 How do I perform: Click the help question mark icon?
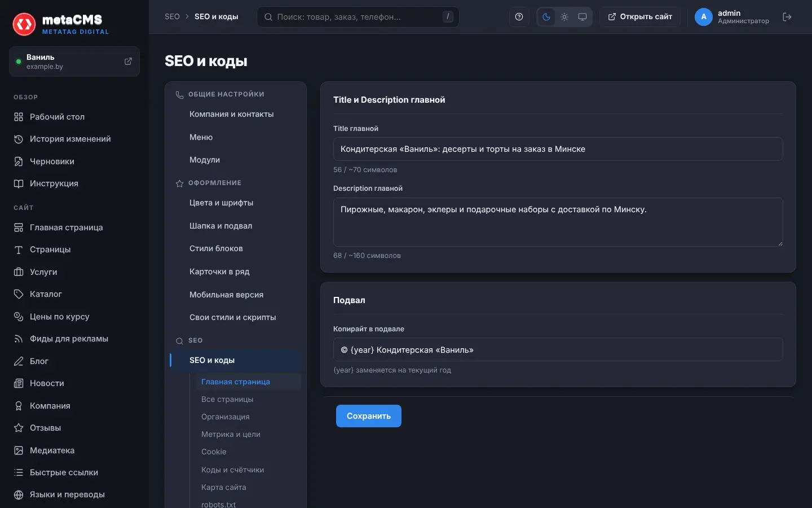click(519, 17)
